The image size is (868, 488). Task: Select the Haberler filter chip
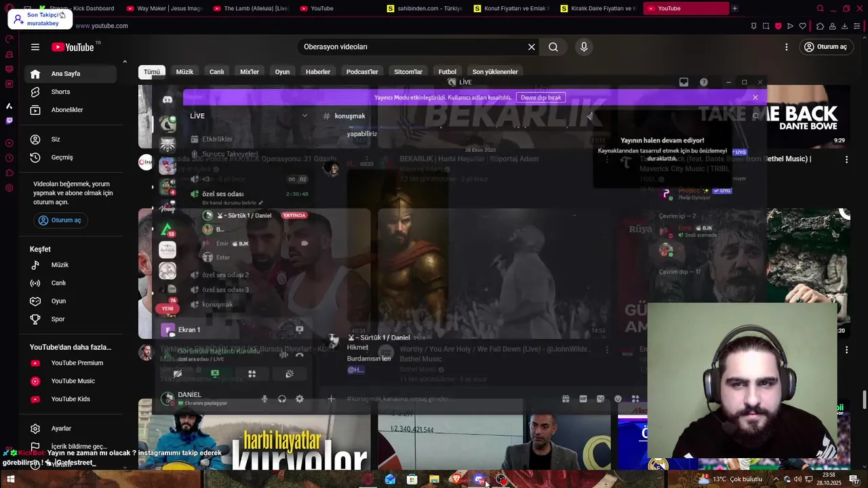click(318, 72)
